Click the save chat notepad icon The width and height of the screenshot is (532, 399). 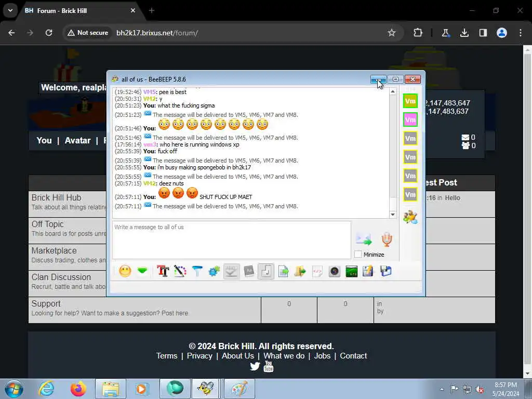tap(368, 271)
